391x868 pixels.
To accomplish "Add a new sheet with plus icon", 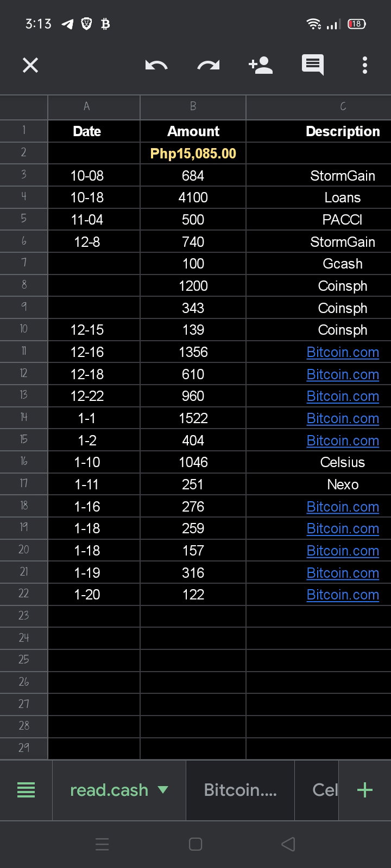I will click(x=365, y=790).
